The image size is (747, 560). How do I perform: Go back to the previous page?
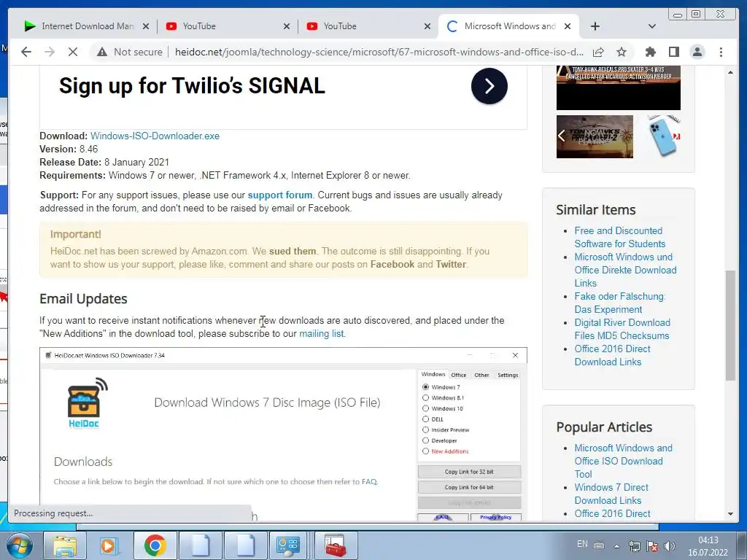pyautogui.click(x=26, y=52)
